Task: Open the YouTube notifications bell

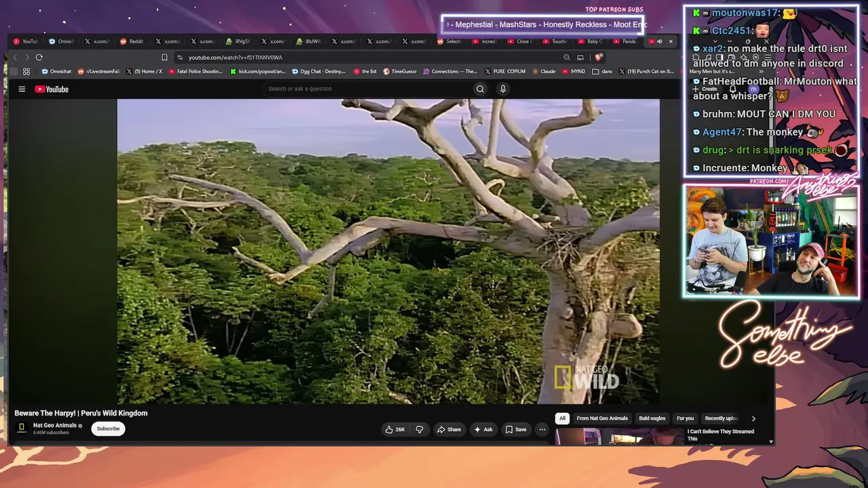Action: tap(732, 89)
